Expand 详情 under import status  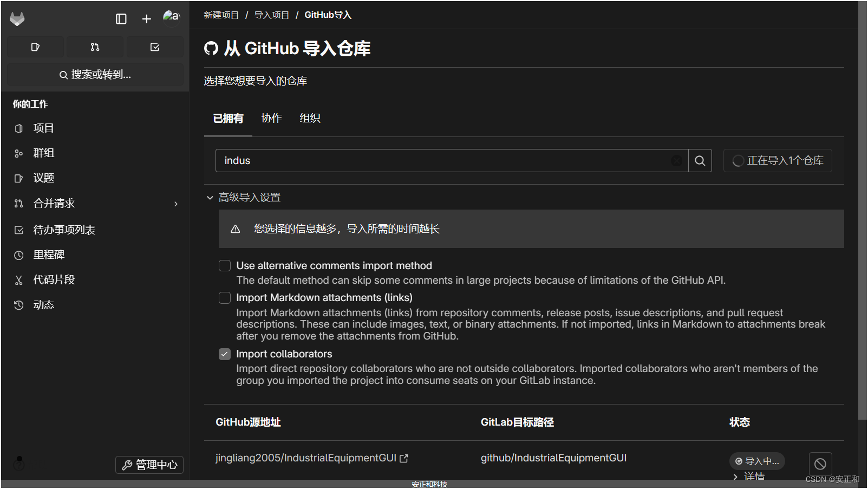[749, 477]
